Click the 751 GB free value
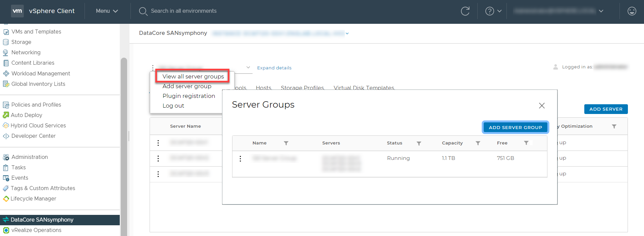644x236 pixels. 505,158
